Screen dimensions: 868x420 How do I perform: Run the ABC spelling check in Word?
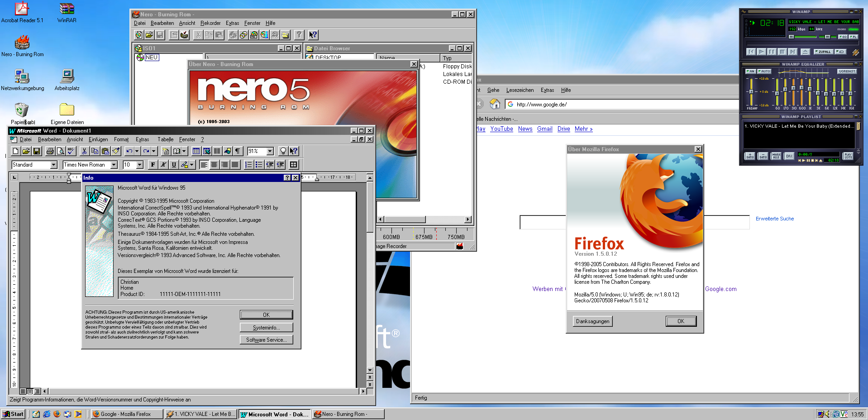point(71,151)
